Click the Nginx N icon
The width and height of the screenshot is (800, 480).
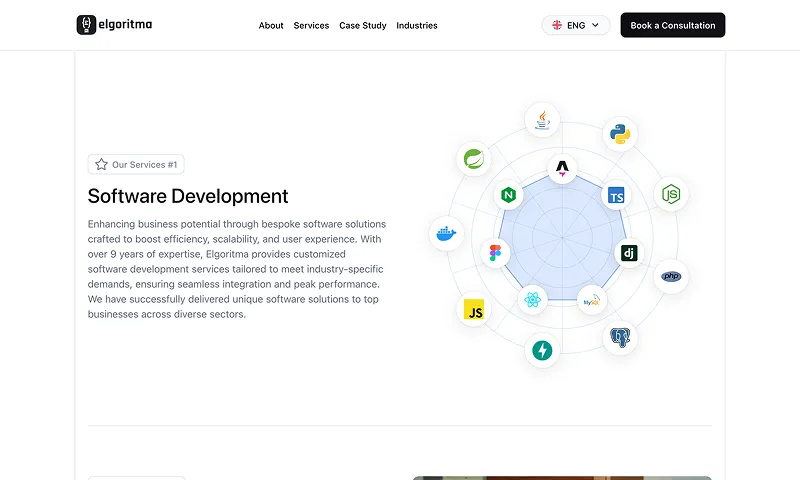tap(508, 195)
